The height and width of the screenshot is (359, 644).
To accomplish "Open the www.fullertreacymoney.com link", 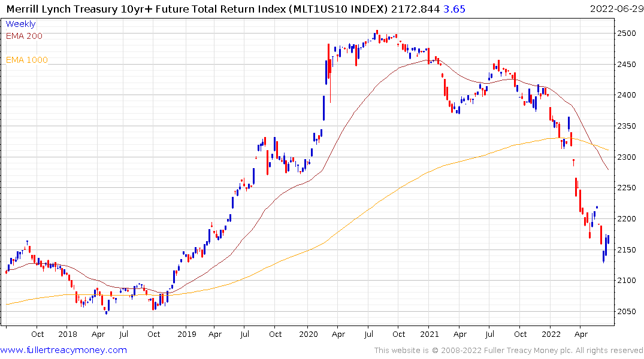I will click(64, 350).
